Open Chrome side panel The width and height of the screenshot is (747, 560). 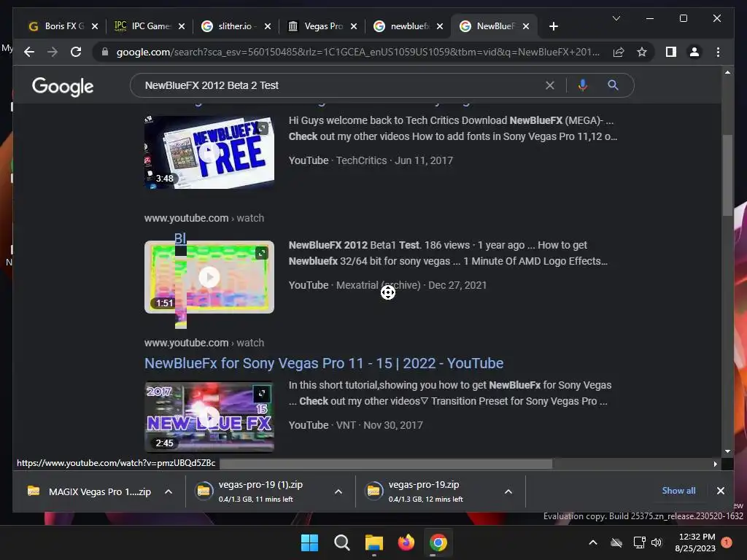tap(671, 52)
